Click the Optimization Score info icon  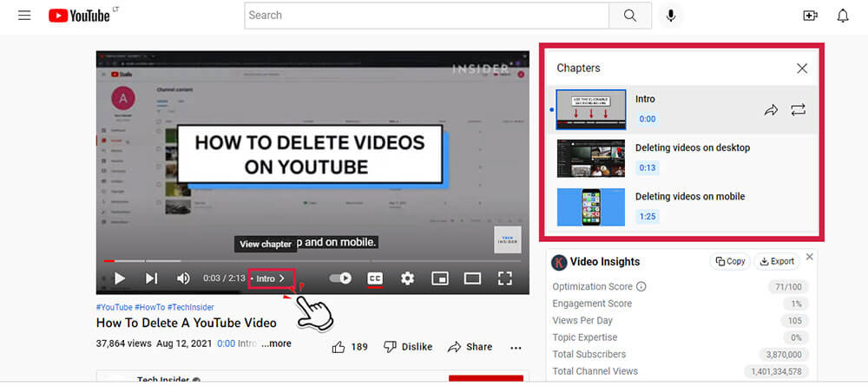coord(641,286)
